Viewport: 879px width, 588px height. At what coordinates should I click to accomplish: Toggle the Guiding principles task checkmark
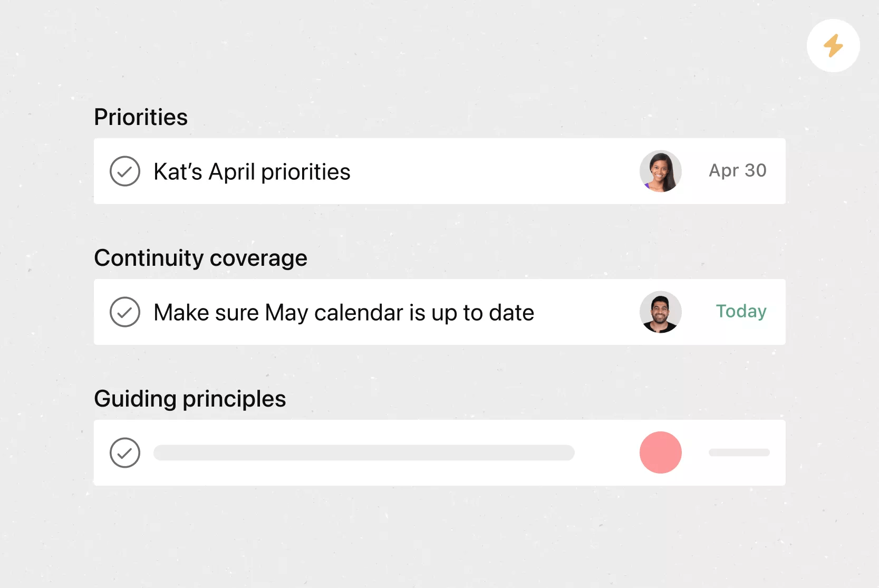click(x=125, y=453)
